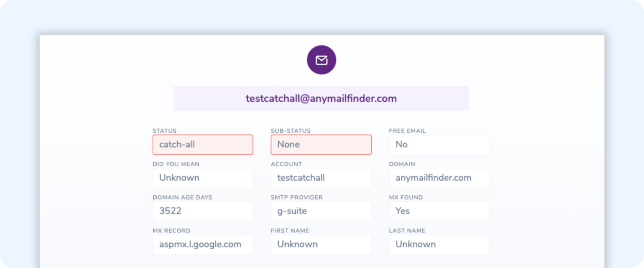
Task: Click the DOMAIN AGE DAYS label
Action: [182, 197]
